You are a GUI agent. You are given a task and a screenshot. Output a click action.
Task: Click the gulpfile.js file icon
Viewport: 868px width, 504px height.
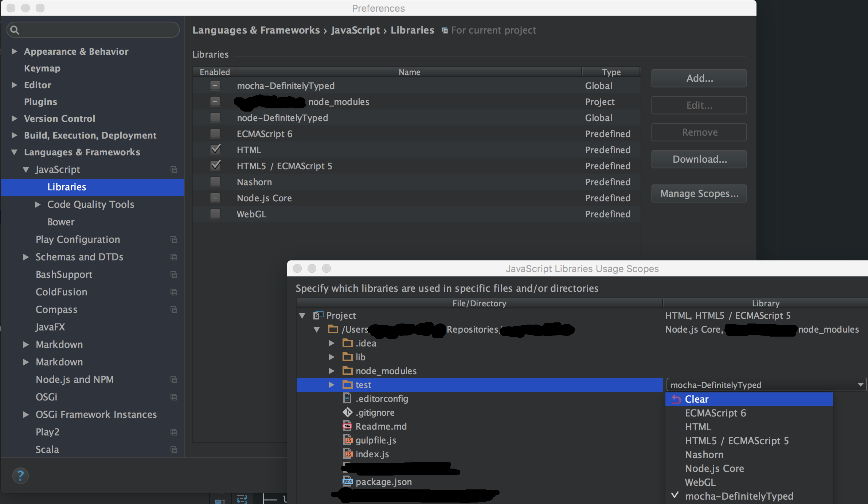348,440
